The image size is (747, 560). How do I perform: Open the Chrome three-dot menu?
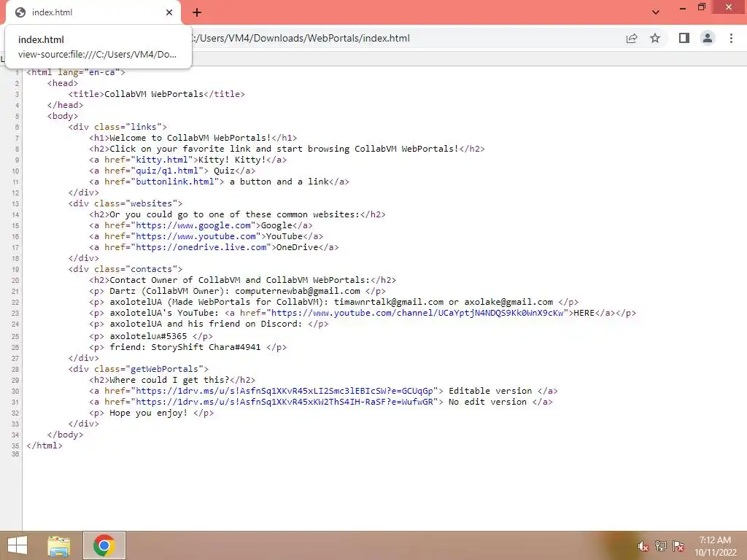click(731, 38)
